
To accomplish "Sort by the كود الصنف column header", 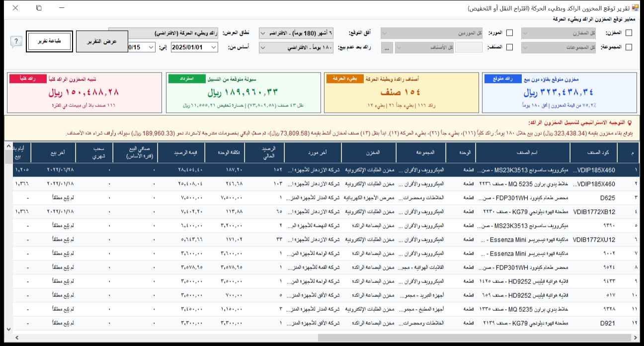I will 593,152.
